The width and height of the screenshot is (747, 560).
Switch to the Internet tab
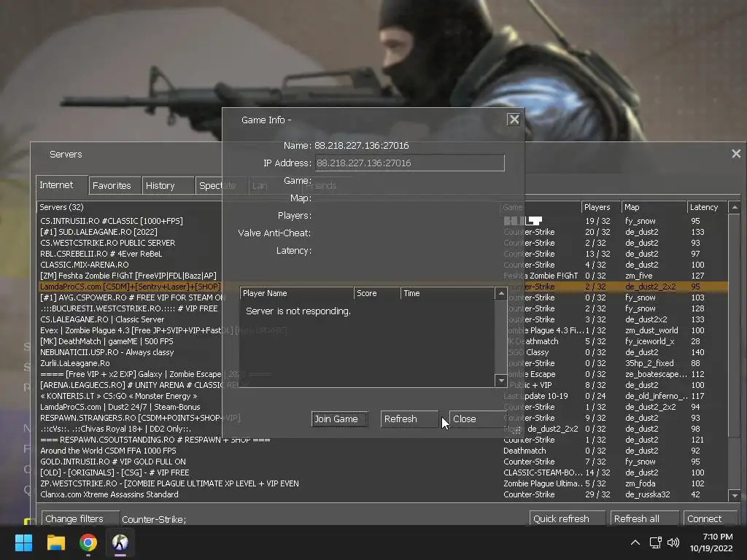[61, 184]
